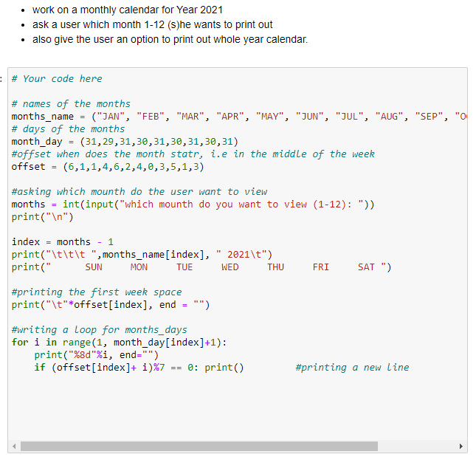Click the months = int(input(...)) line

pyautogui.click(x=193, y=205)
